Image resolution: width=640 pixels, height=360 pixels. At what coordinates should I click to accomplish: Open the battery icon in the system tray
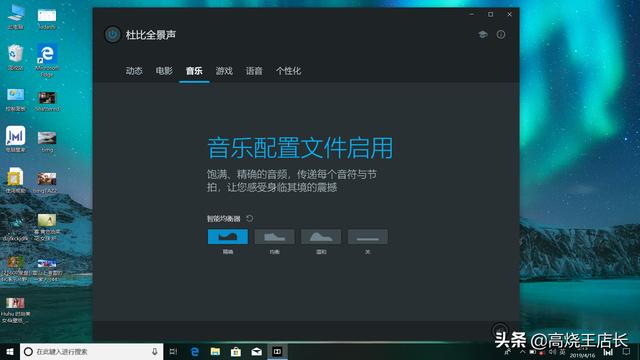[x=532, y=351]
